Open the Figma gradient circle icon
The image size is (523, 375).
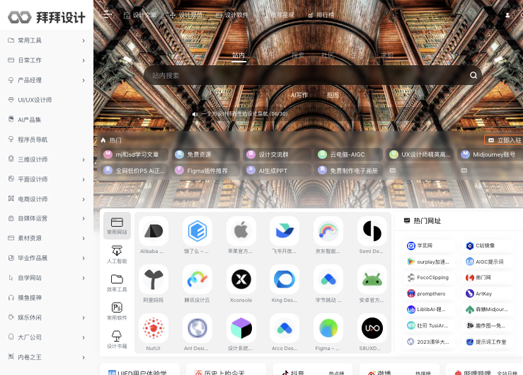[328, 328]
